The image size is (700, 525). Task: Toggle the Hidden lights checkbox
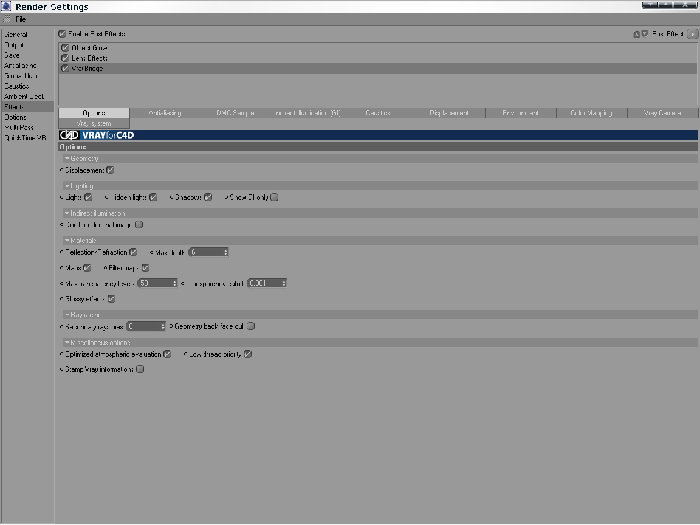click(x=153, y=197)
